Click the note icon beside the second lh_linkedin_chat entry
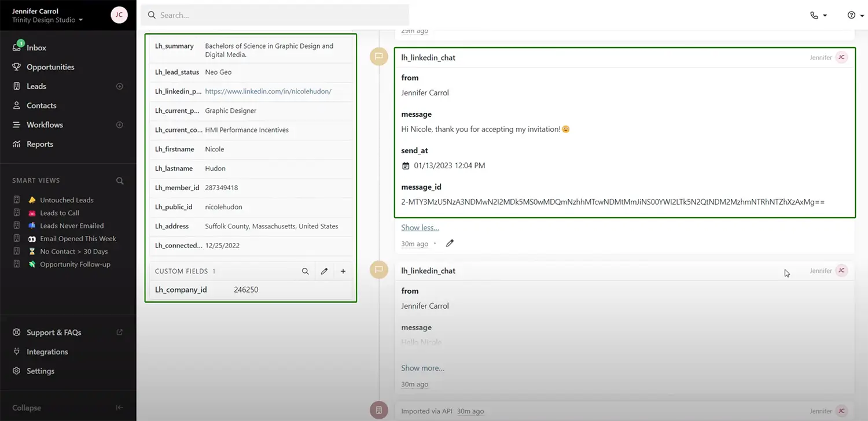The image size is (868, 421). click(379, 269)
